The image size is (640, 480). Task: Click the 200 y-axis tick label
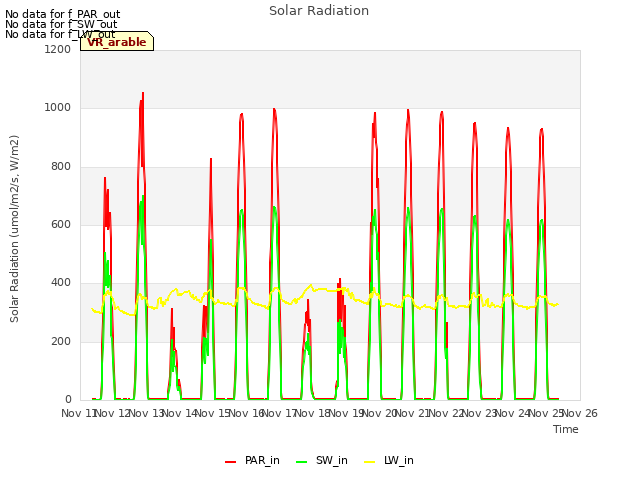(61, 342)
